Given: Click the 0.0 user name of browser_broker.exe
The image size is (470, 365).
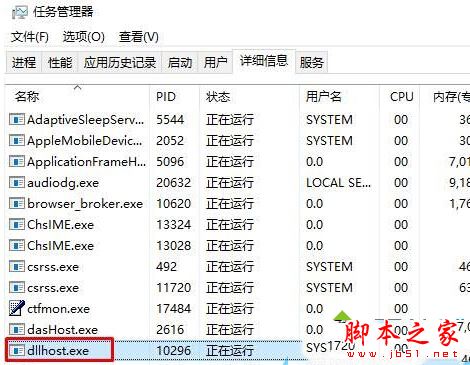Looking at the screenshot, I should 314,204.
